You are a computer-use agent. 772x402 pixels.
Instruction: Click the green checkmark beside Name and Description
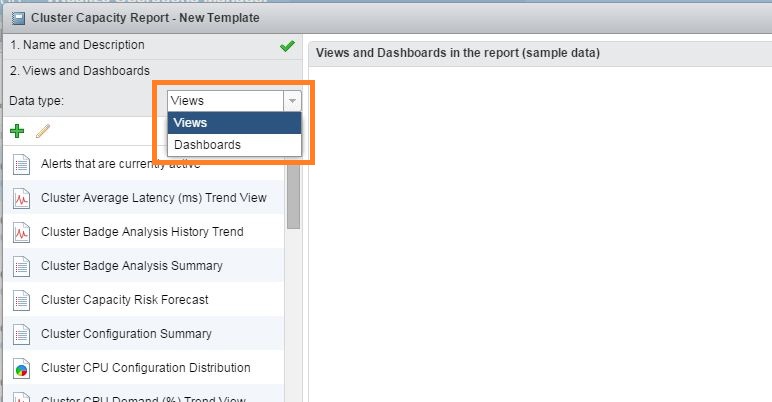tap(288, 45)
